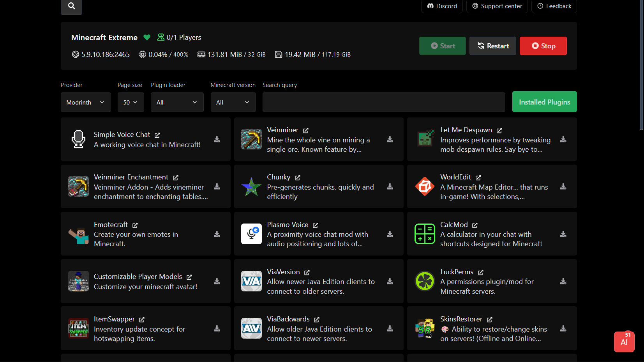Click the WorldEdit logo thumbnail
This screenshot has width=644, height=362.
tap(425, 186)
